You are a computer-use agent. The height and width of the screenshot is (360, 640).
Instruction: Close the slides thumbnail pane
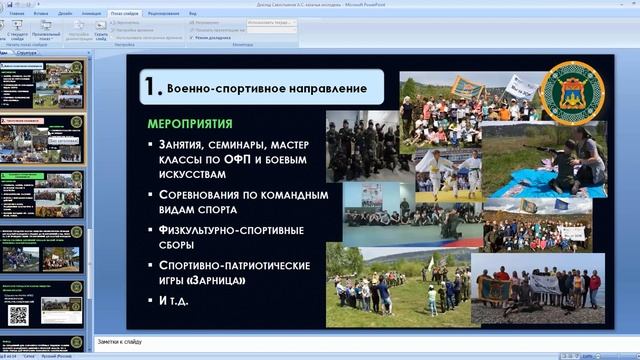click(89, 53)
